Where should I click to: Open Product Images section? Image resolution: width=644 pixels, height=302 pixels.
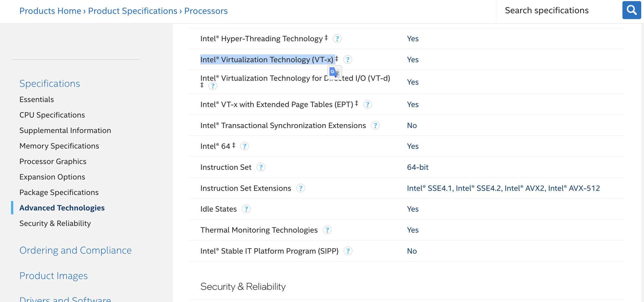coord(54,276)
